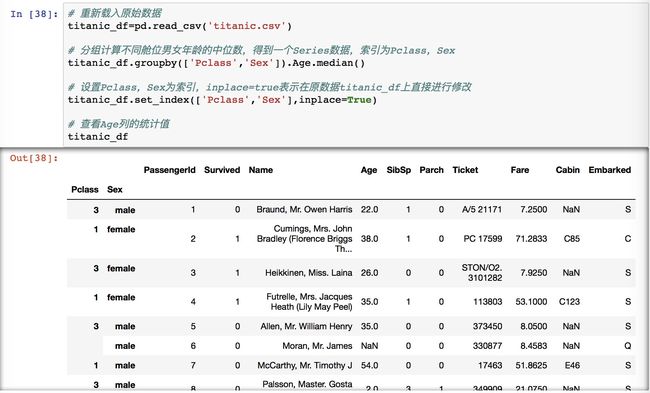Click fare value 53.1000
The image size is (650, 393).
click(531, 302)
